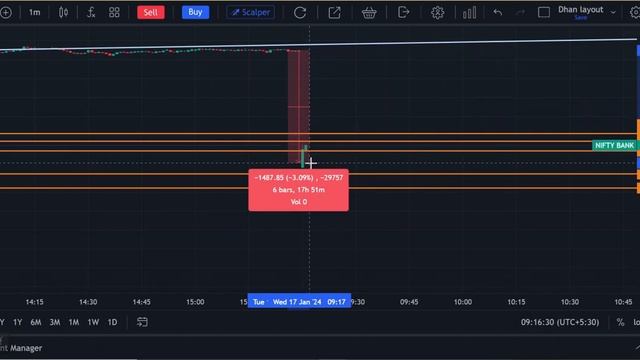The image size is (640, 360).
Task: Select the 1W date range
Action: pyautogui.click(x=93, y=322)
